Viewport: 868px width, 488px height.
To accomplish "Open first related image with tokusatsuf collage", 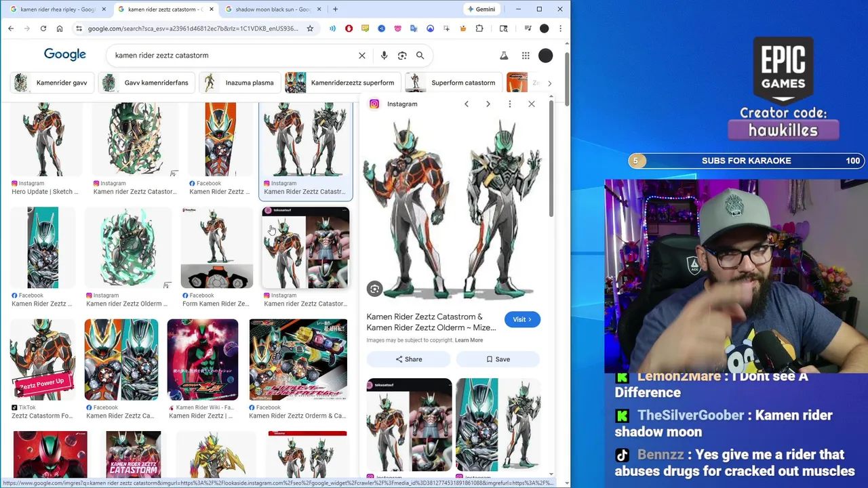I will pyautogui.click(x=409, y=424).
